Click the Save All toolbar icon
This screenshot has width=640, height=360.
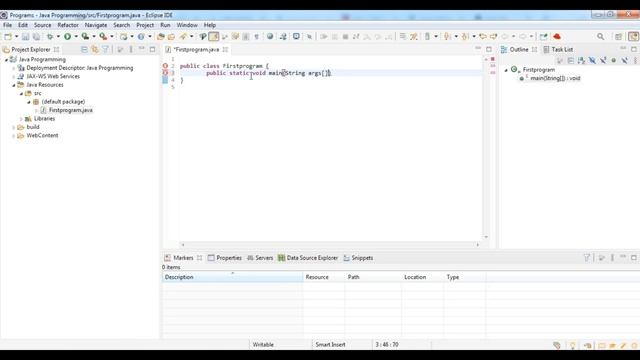36,37
